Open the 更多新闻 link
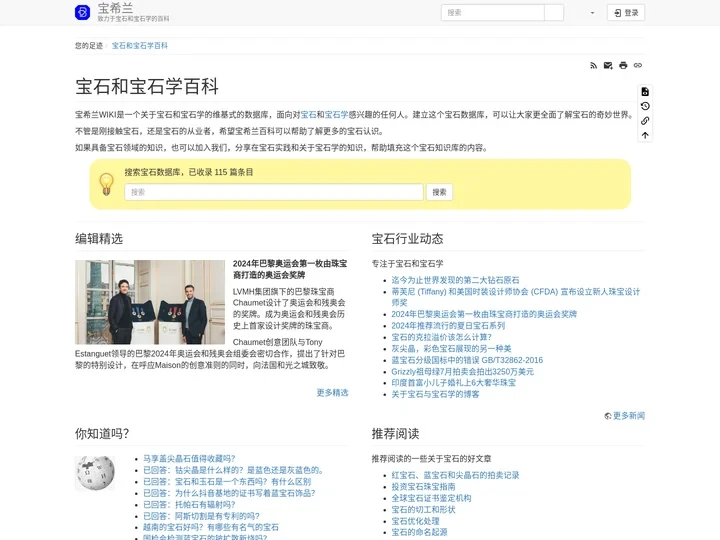 tap(629, 416)
